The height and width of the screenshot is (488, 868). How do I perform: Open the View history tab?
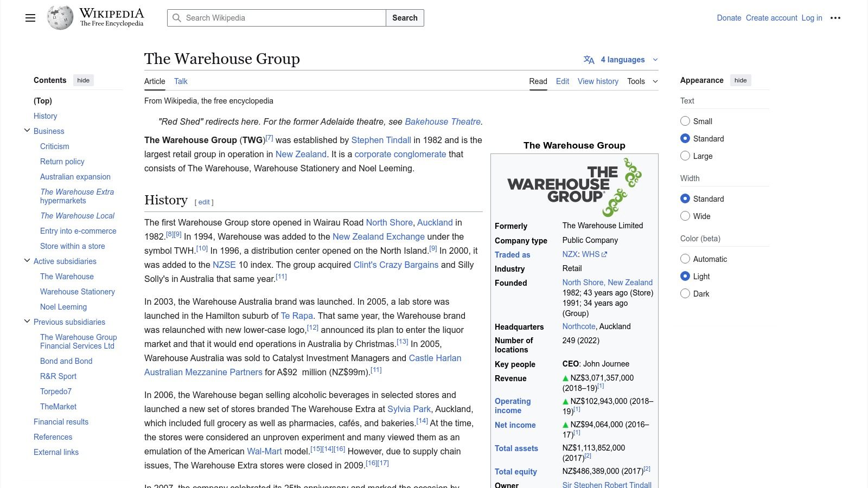pyautogui.click(x=598, y=81)
